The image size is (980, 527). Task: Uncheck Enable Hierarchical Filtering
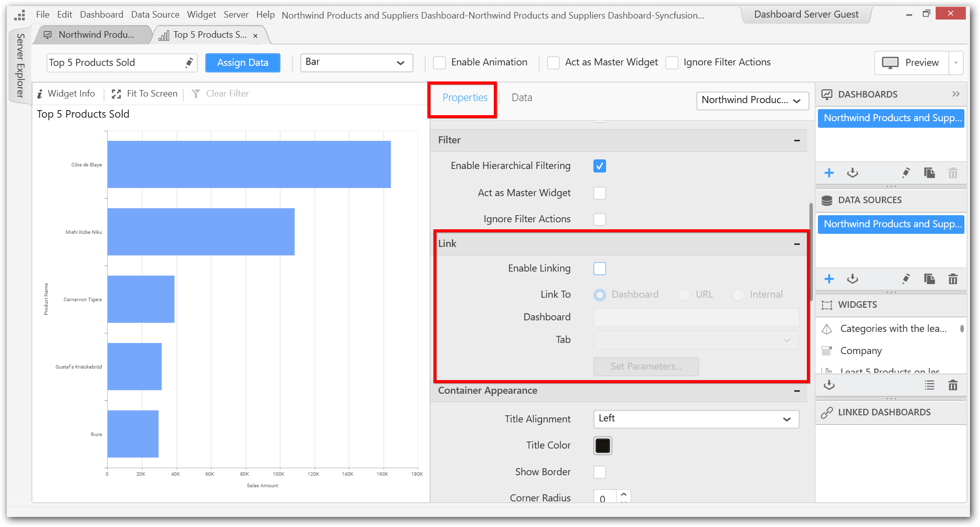(x=599, y=166)
